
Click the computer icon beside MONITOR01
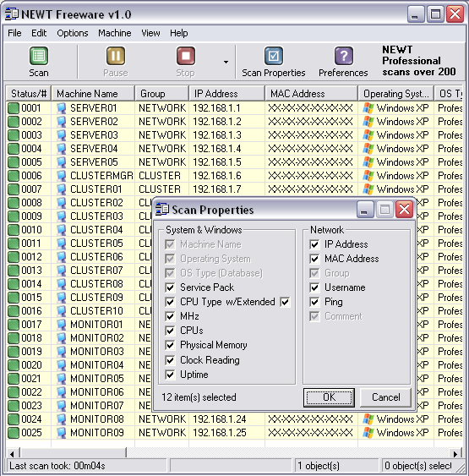click(x=62, y=325)
